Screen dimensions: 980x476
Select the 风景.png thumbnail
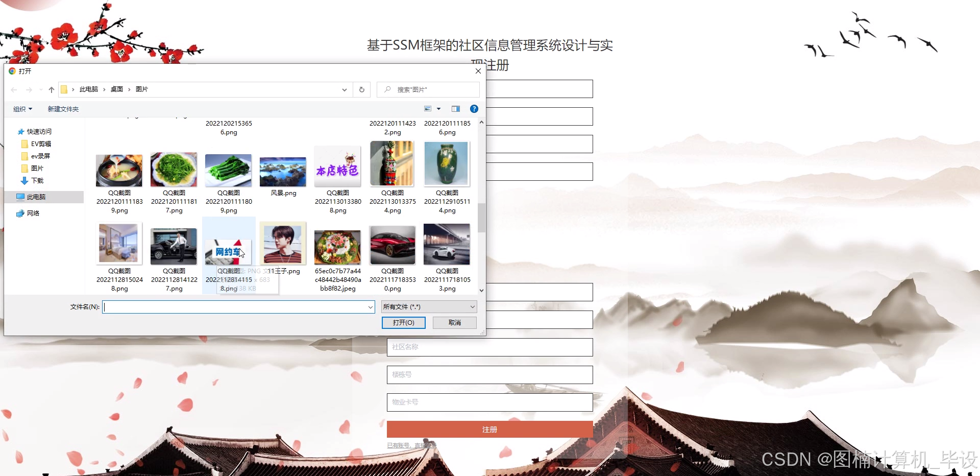tap(283, 171)
